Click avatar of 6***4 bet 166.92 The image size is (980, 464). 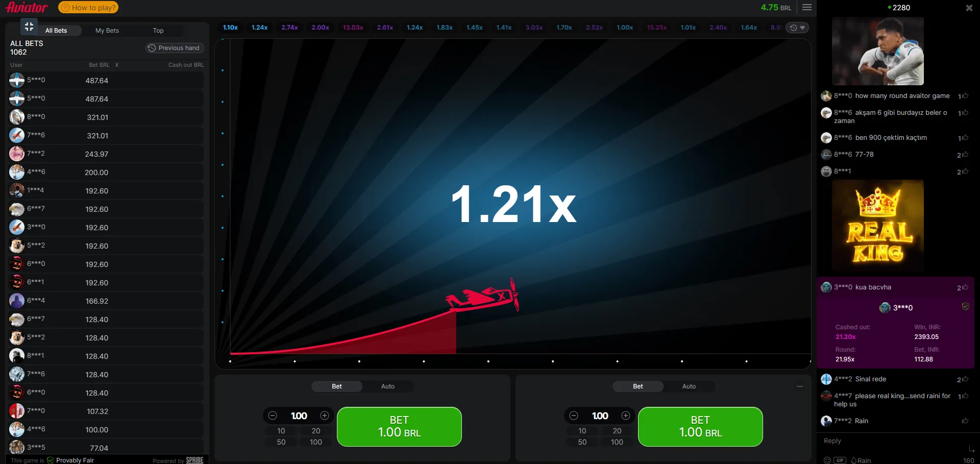tap(17, 300)
